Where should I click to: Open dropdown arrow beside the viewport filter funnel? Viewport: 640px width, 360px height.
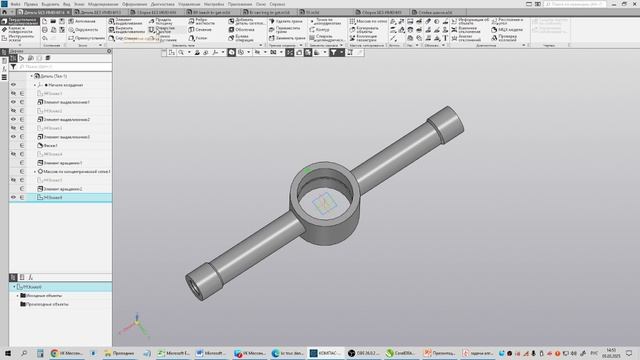tap(342, 53)
